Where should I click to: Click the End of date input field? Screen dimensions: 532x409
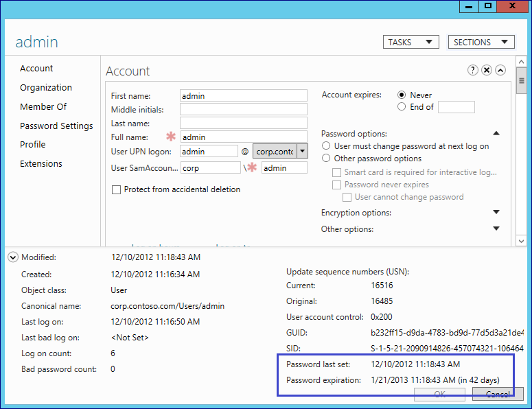click(456, 107)
